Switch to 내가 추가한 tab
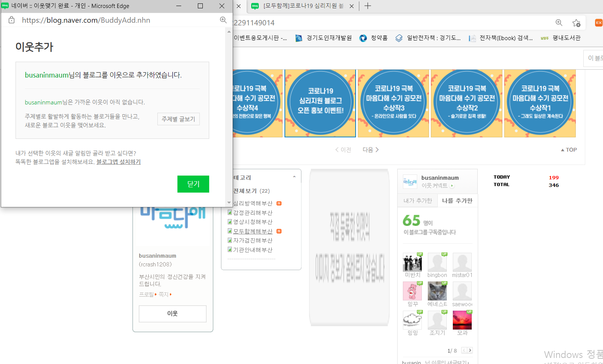This screenshot has width=603, height=364. point(418,201)
